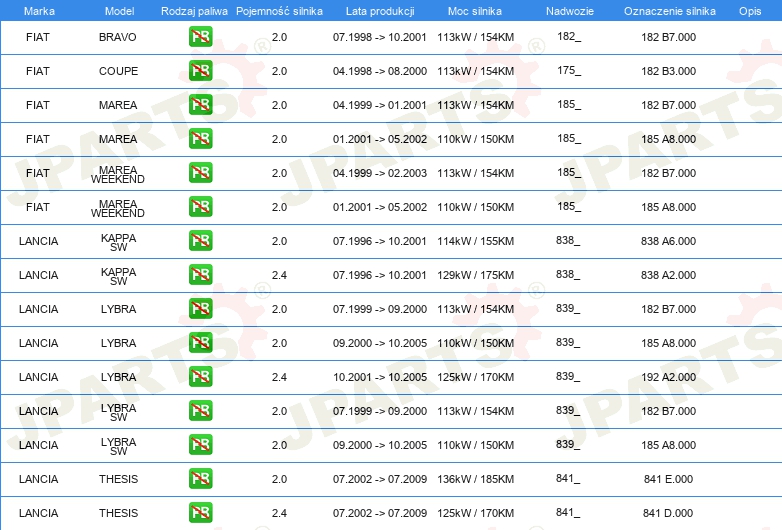Click body code 175_

pyautogui.click(x=569, y=70)
